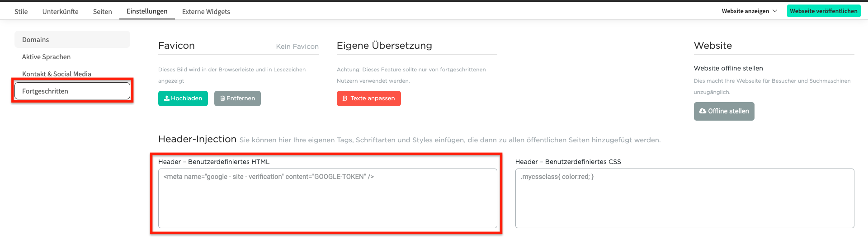Expand the Website anzeigen dropdown chevron
This screenshot has width=868, height=239.
pos(775,11)
